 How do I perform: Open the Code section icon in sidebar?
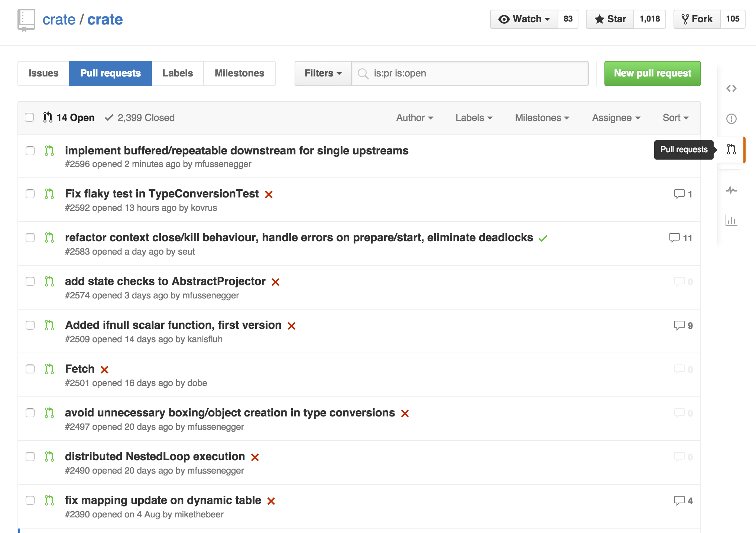731,88
